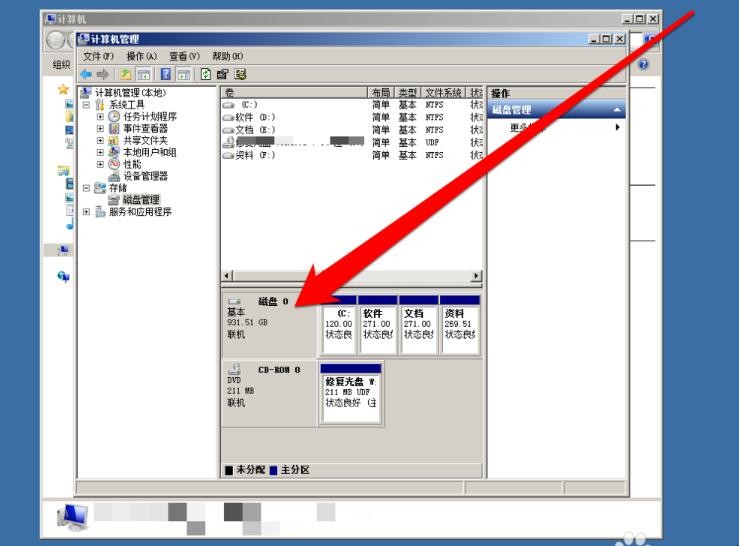Select 事件查看器 in the tree
The height and width of the screenshot is (546, 739).
[x=145, y=129]
